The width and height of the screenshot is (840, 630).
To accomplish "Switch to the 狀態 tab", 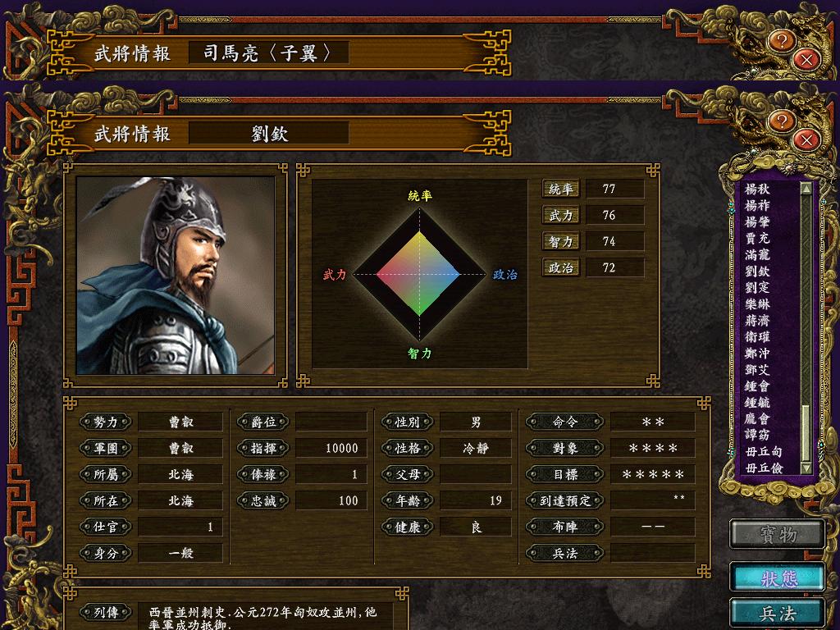I will coord(778,578).
